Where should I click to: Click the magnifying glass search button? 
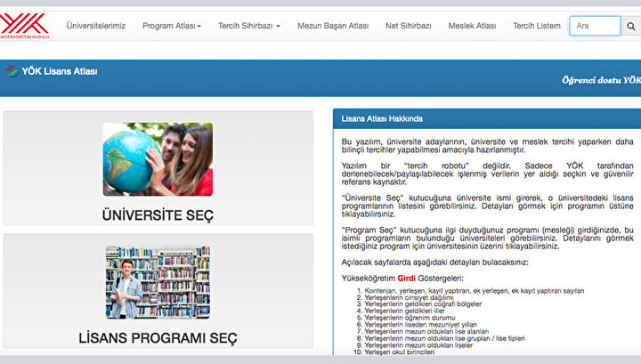(x=631, y=26)
